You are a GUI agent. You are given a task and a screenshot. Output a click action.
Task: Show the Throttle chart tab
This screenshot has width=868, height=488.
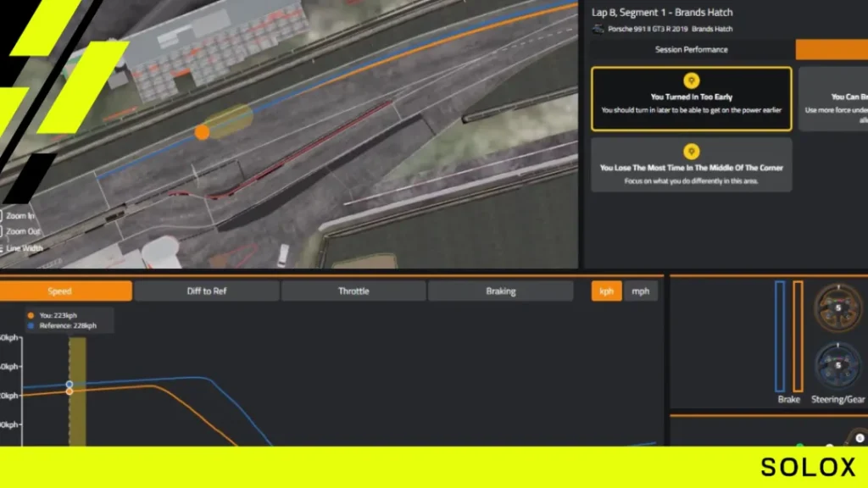tap(353, 291)
